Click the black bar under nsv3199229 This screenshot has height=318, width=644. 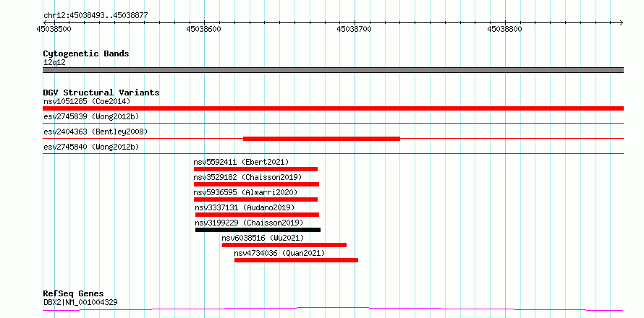(258, 230)
